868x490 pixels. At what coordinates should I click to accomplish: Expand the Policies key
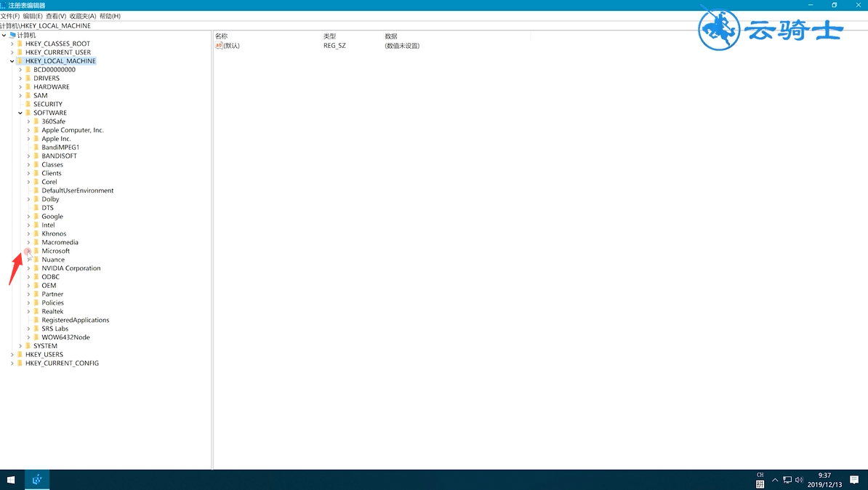[x=29, y=303]
